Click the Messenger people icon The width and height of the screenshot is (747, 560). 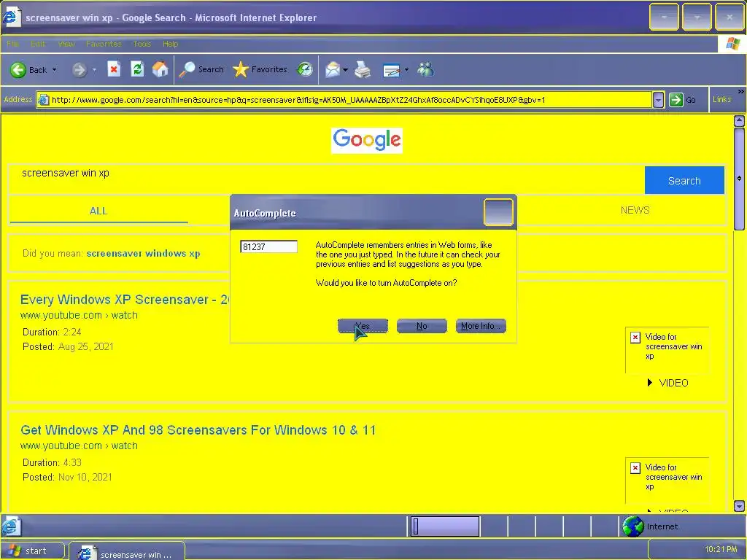click(425, 69)
